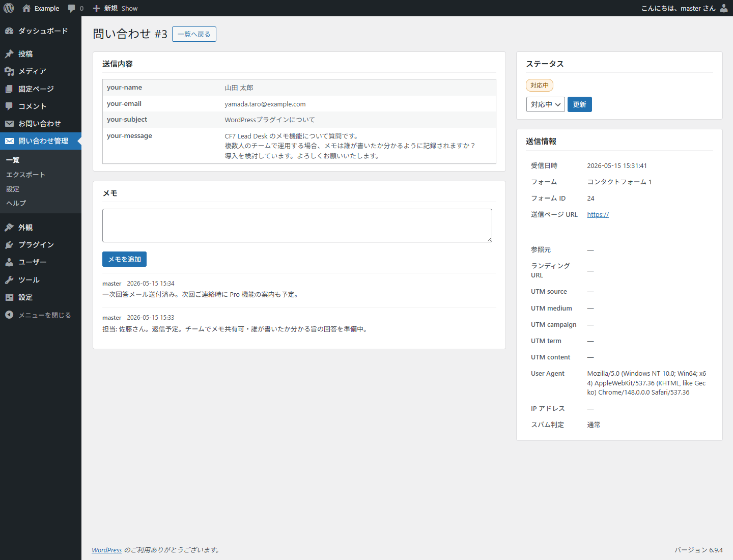
Task: Click the 設定 sliders icon in main menu
Action: point(9,297)
